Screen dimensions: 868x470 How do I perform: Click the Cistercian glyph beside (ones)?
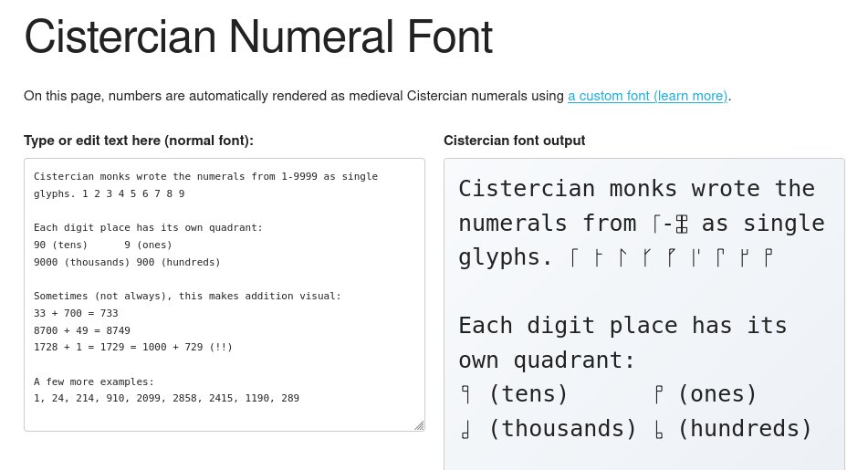(658, 395)
